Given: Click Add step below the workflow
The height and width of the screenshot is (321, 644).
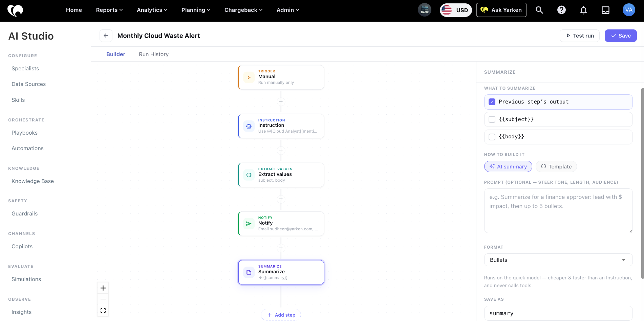Looking at the screenshot, I should [x=281, y=315].
